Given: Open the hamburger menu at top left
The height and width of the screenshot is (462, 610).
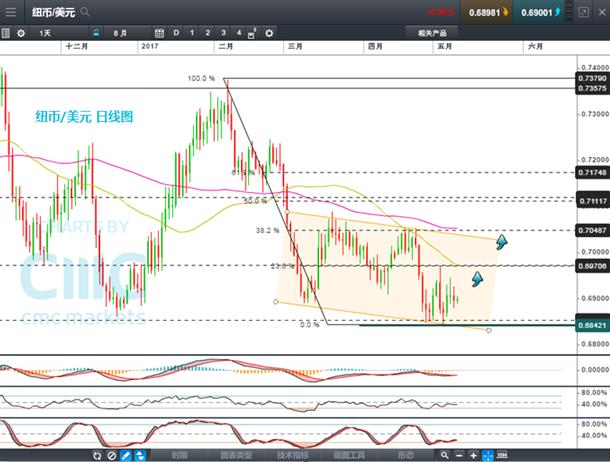Looking at the screenshot, I should pos(11,12).
